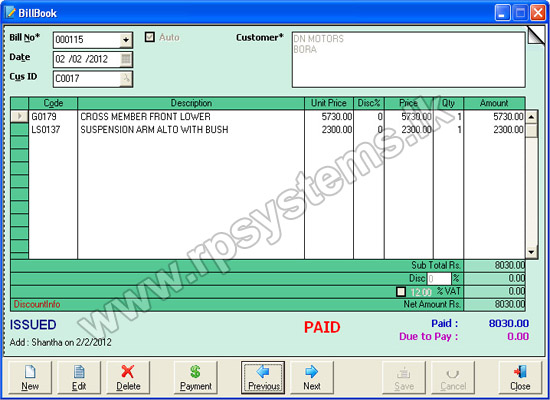Click the Edit bill icon button
The image size is (550, 400).
point(79,378)
